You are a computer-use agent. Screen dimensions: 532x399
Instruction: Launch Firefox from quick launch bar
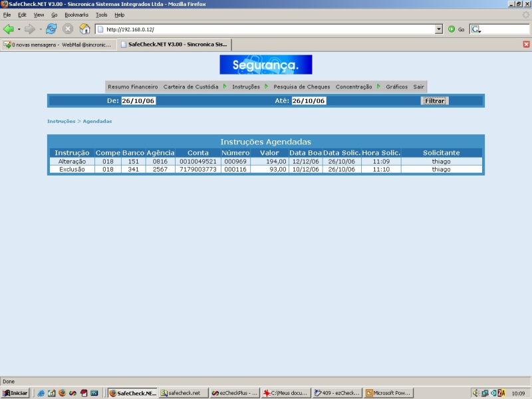coord(62,393)
